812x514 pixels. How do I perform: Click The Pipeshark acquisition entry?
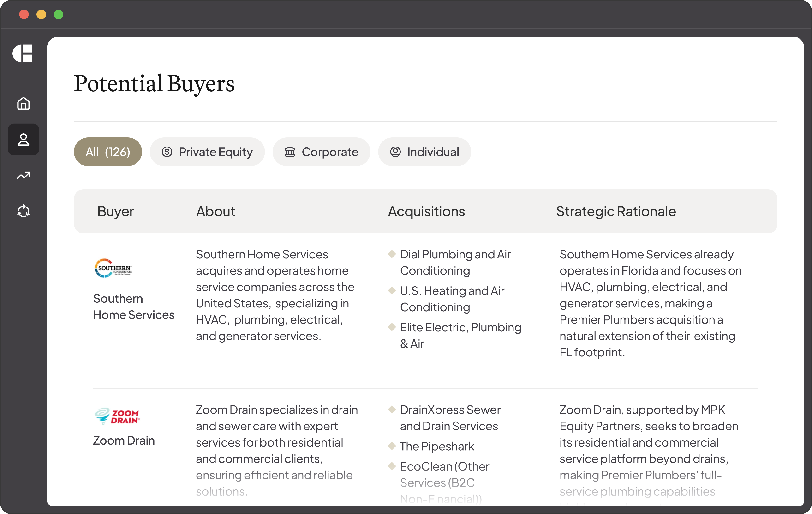click(x=437, y=446)
